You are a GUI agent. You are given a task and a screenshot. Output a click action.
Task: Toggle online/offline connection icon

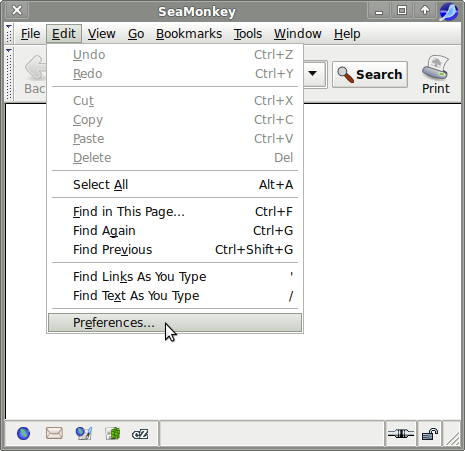tap(400, 434)
